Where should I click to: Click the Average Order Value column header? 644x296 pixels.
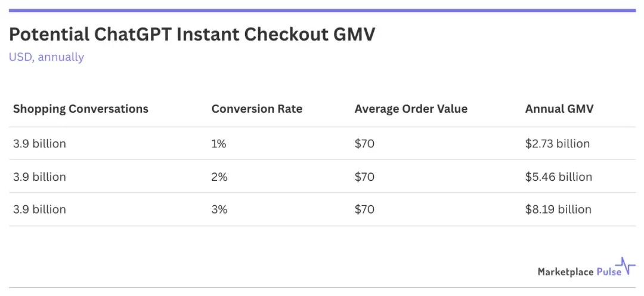click(411, 109)
